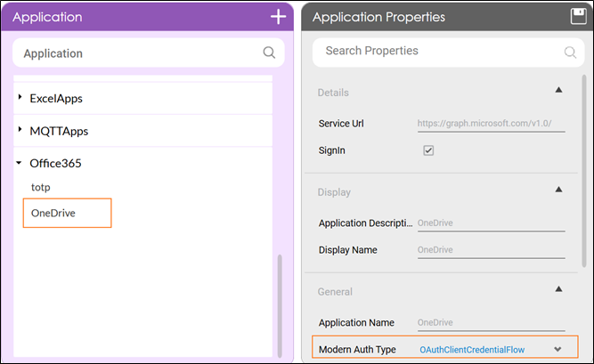Collapse the General section
Image resolution: width=594 pixels, height=364 pixels.
pos(558,289)
